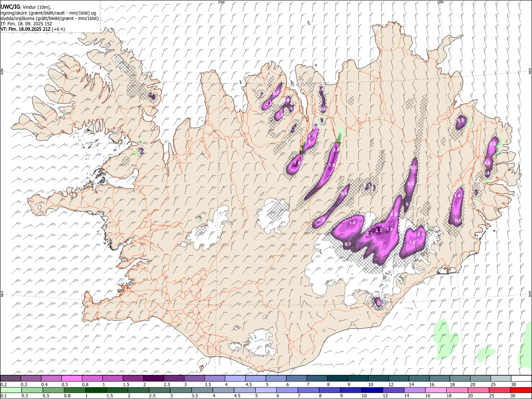The image size is (532, 399).
Task: Select lower legend swatch between 8 and 9
Action: (x=329, y=390)
